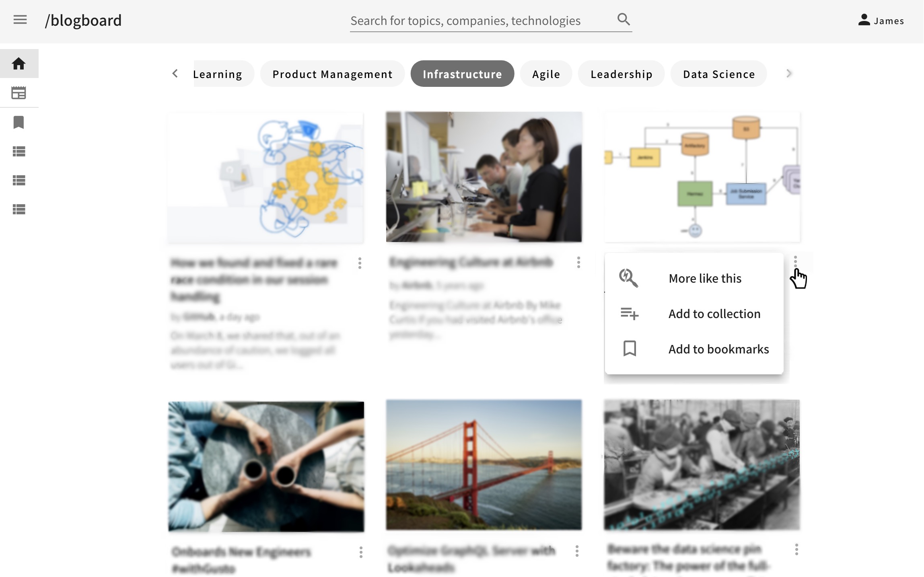Open the first collection list in sidebar
Image resolution: width=924 pixels, height=577 pixels.
tap(19, 151)
